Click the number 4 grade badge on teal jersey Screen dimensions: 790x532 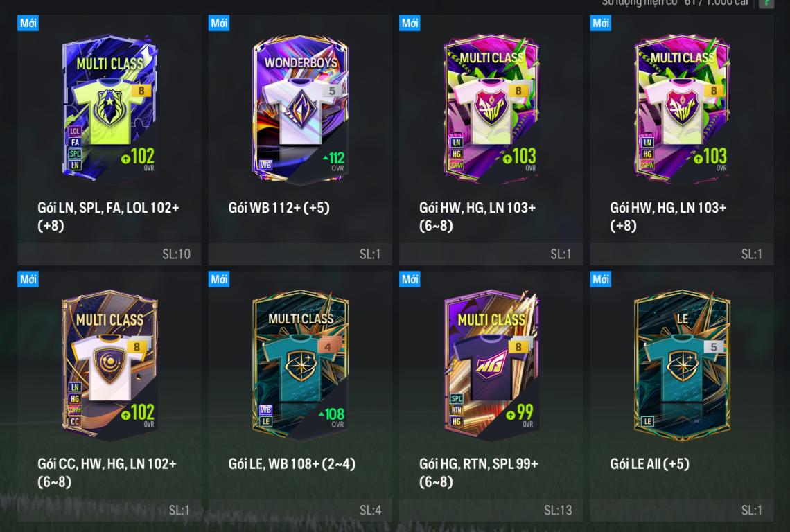point(328,346)
